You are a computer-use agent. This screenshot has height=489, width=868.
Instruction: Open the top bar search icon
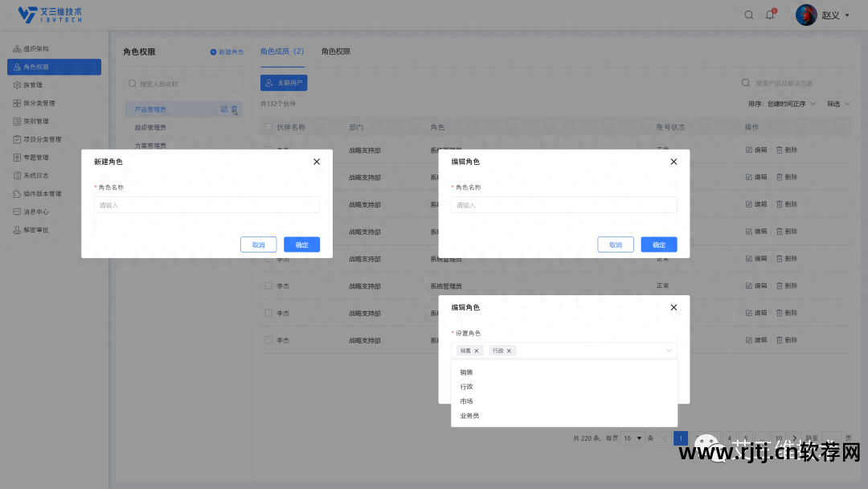(x=748, y=15)
